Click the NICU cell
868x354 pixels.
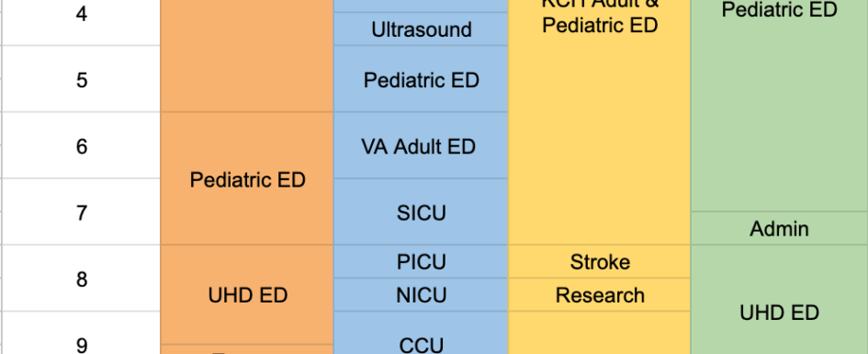coord(421,295)
